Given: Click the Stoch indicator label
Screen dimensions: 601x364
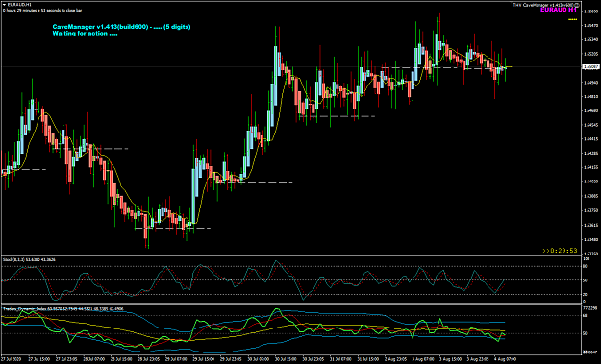Looking at the screenshot, I should tap(29, 260).
